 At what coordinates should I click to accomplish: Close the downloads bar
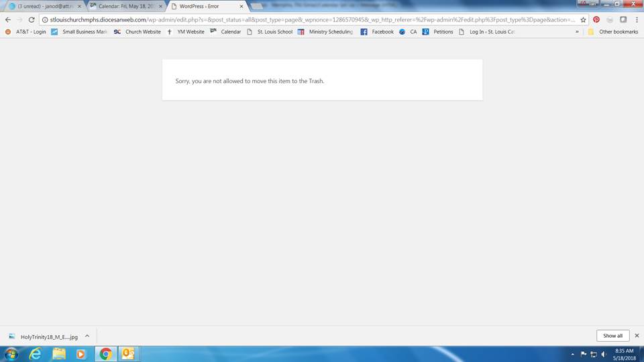[x=637, y=336]
